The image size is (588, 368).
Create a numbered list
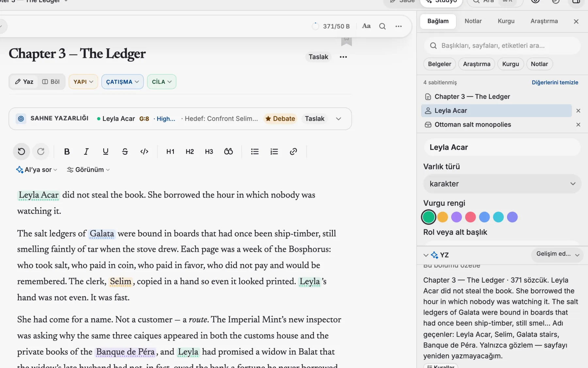(274, 151)
